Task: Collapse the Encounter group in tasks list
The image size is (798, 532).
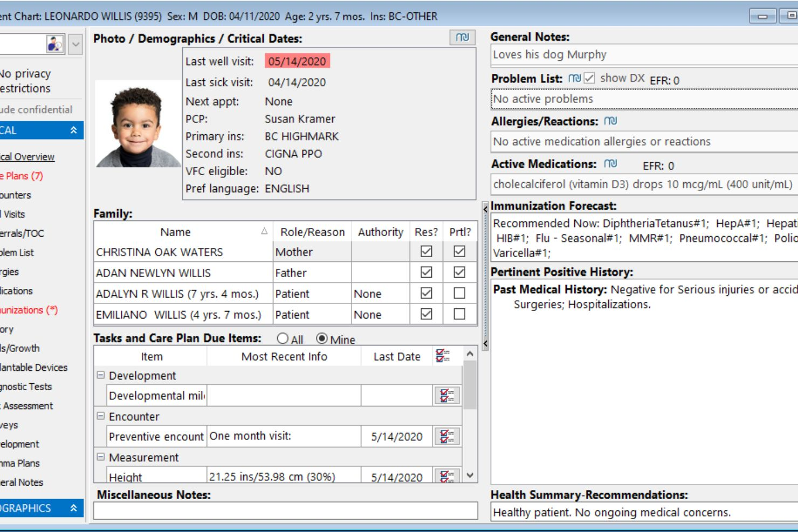Action: pyautogui.click(x=100, y=416)
